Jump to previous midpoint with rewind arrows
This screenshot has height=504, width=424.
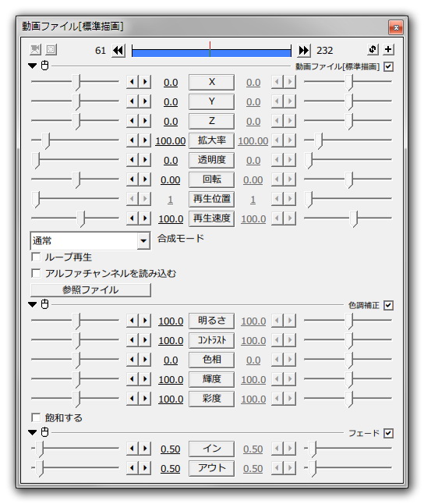[118, 51]
